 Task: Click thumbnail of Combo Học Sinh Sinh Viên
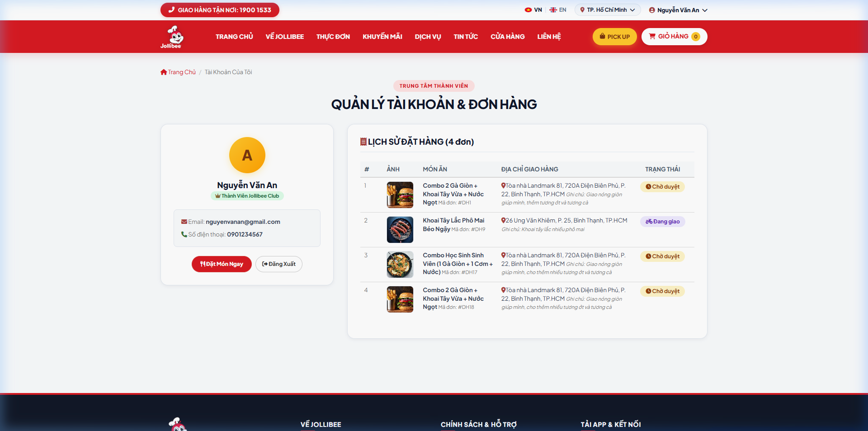click(x=400, y=265)
